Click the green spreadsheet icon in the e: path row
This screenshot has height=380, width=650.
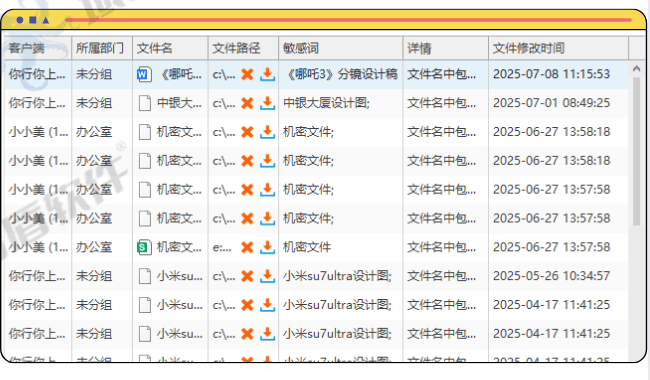(144, 248)
